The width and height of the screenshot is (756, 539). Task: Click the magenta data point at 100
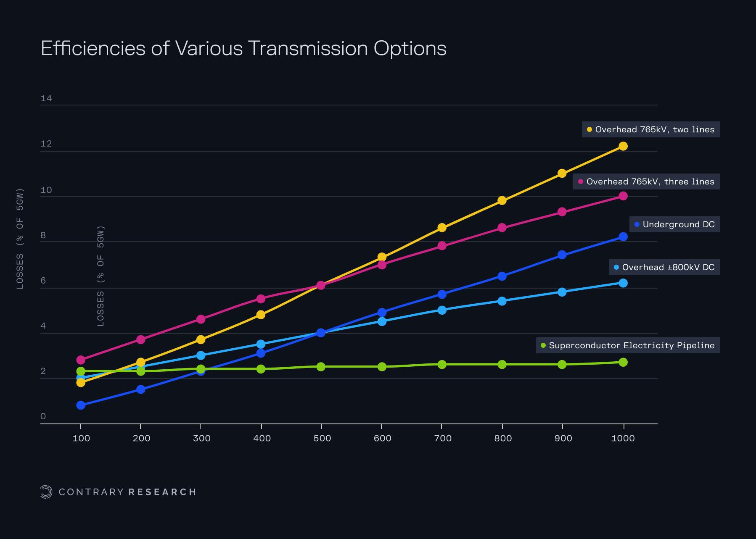point(81,360)
